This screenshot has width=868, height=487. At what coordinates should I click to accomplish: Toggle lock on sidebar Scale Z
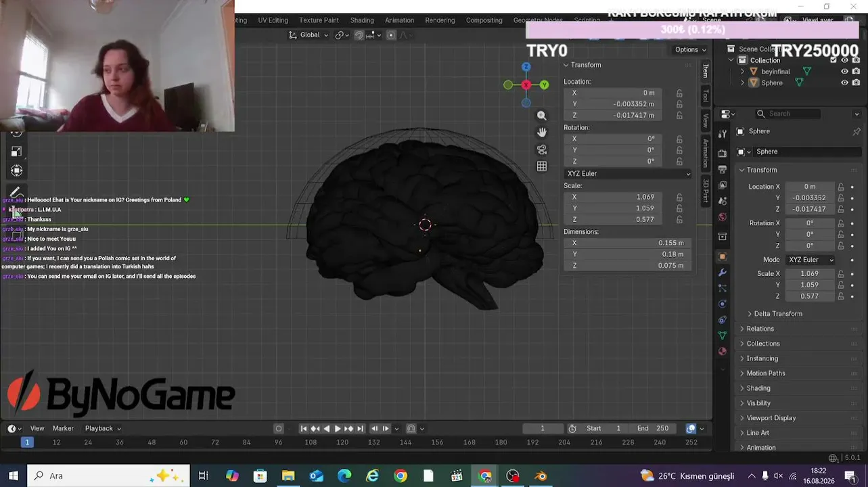[679, 220]
